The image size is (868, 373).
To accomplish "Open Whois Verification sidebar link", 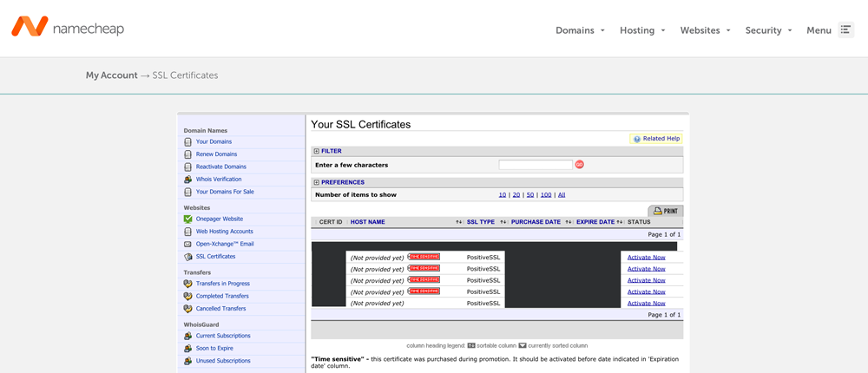I will point(219,180).
